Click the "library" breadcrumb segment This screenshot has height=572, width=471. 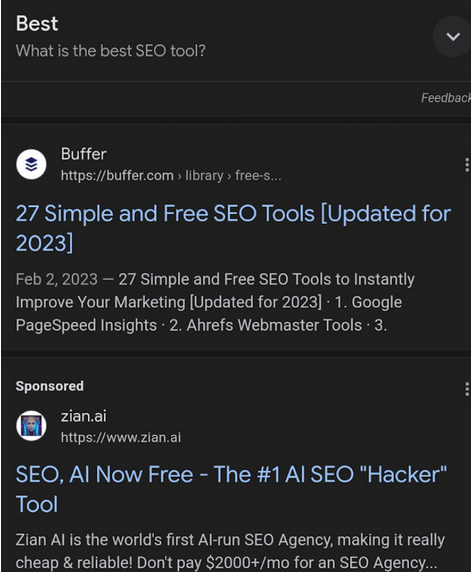(204, 175)
